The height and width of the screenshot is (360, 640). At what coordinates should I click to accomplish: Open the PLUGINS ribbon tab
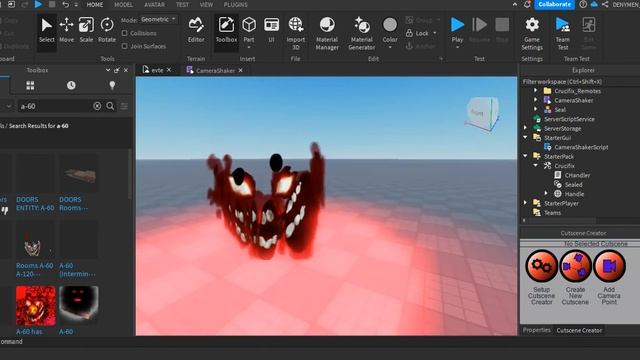236,4
